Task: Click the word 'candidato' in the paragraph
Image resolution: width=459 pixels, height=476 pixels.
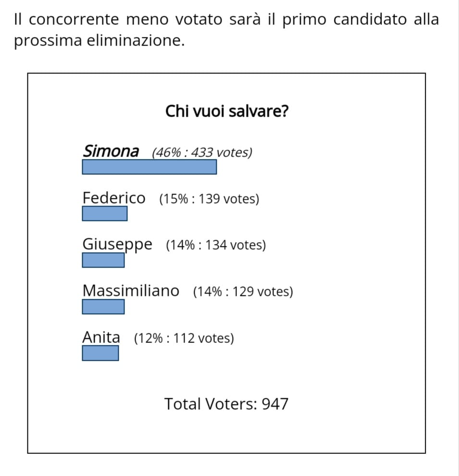Action: [x=370, y=19]
